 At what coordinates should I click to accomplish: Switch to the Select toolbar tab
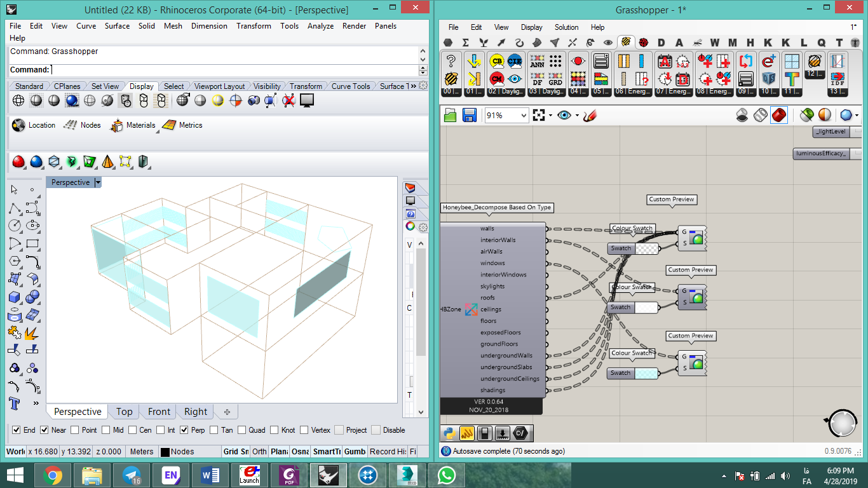click(x=173, y=86)
